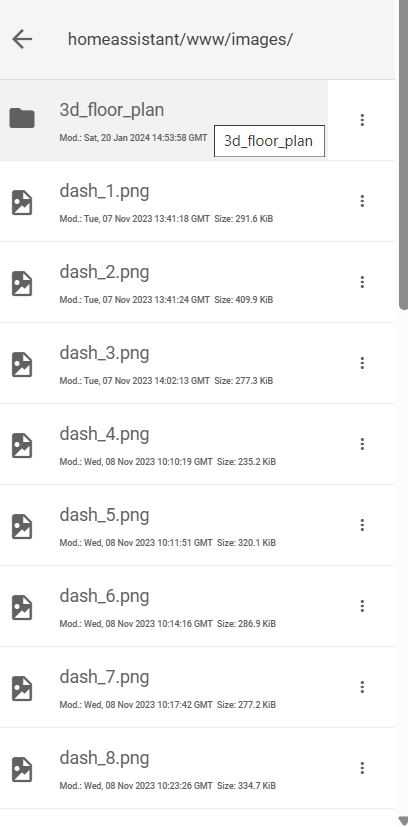Open options menu for dash_2.png
This screenshot has width=408, height=827.
click(362, 282)
